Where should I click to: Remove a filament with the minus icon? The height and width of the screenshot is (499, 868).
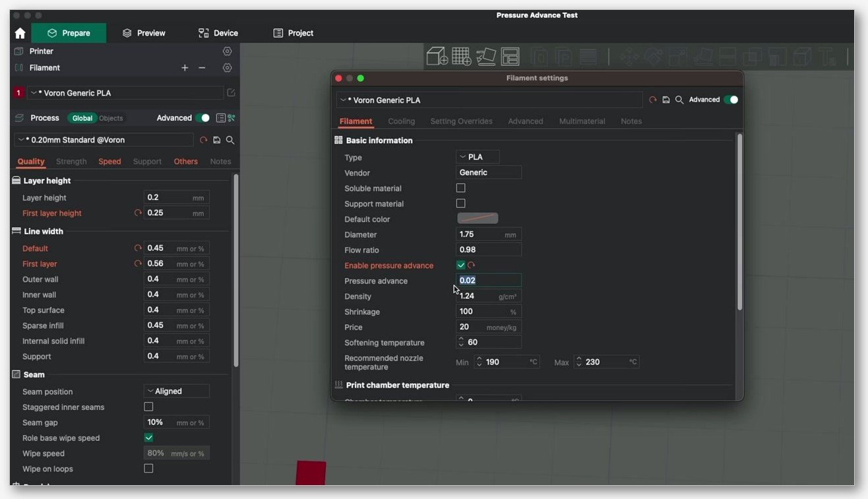click(202, 68)
